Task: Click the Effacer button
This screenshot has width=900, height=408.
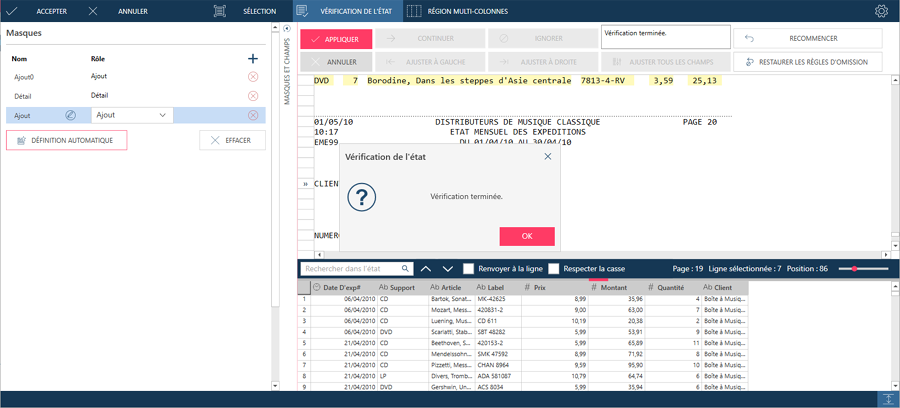Action: click(232, 140)
